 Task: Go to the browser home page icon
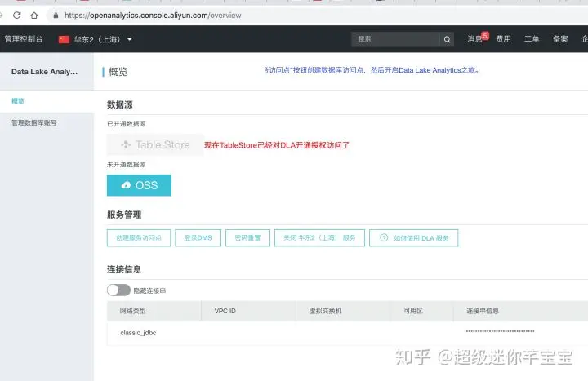[x=34, y=16]
